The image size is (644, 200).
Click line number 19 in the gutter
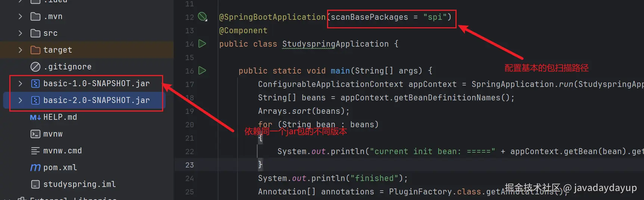[190, 111]
